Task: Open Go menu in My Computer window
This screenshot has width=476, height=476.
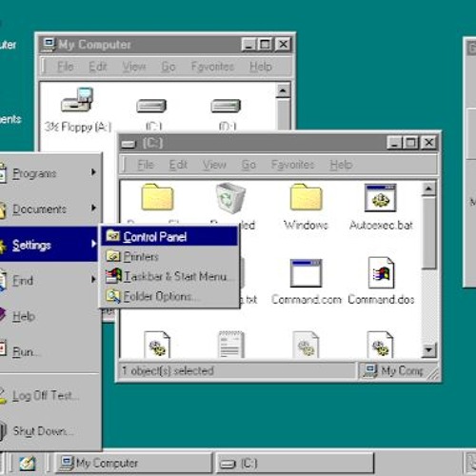Action: [169, 67]
